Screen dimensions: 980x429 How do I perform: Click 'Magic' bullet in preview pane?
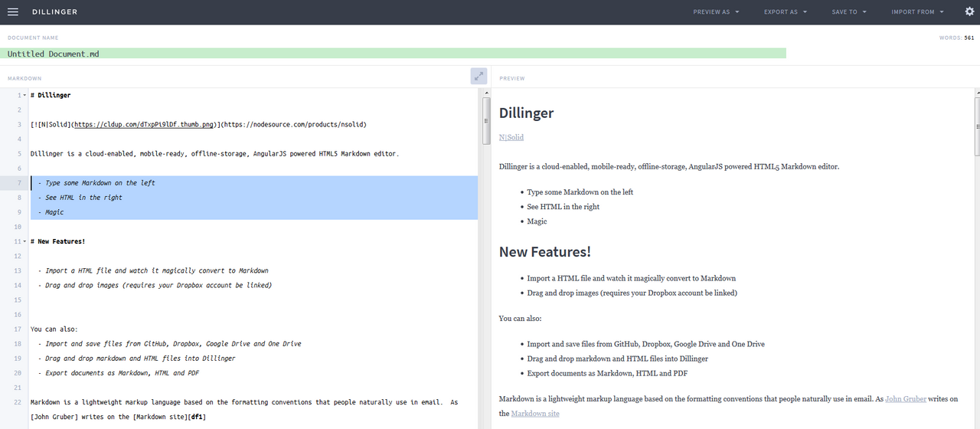pyautogui.click(x=537, y=221)
